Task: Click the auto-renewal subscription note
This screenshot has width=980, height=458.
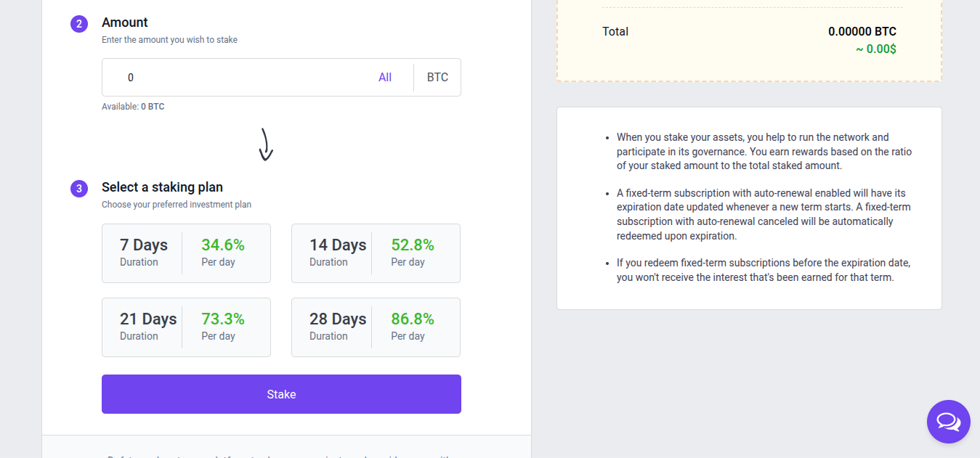Action: (764, 214)
